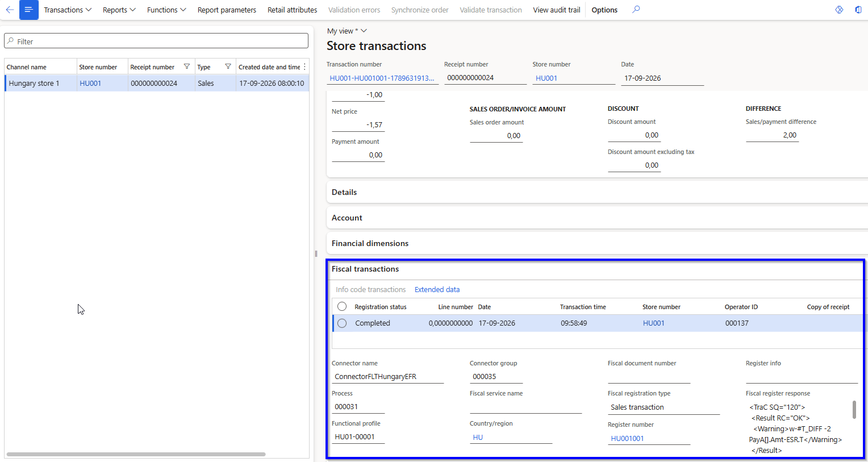This screenshot has height=462, width=868.
Task: Click the Date field 17-09-2026
Action: point(662,78)
